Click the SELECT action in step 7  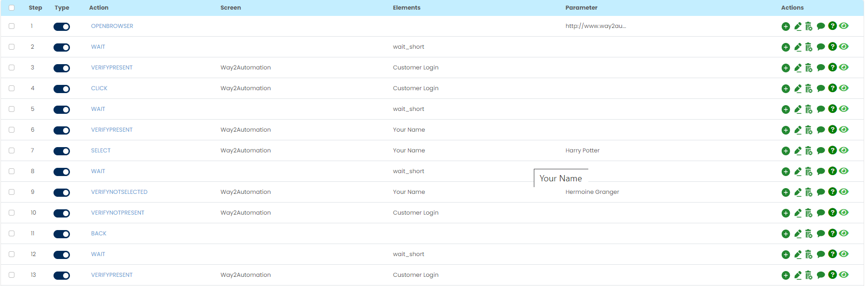(x=101, y=150)
